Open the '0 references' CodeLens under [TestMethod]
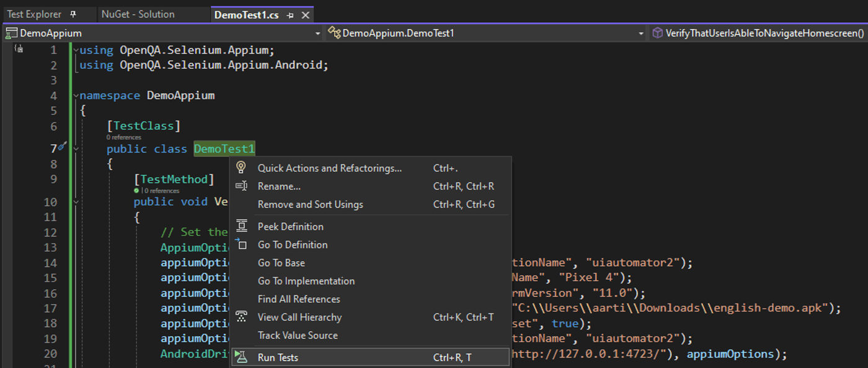 (x=161, y=191)
